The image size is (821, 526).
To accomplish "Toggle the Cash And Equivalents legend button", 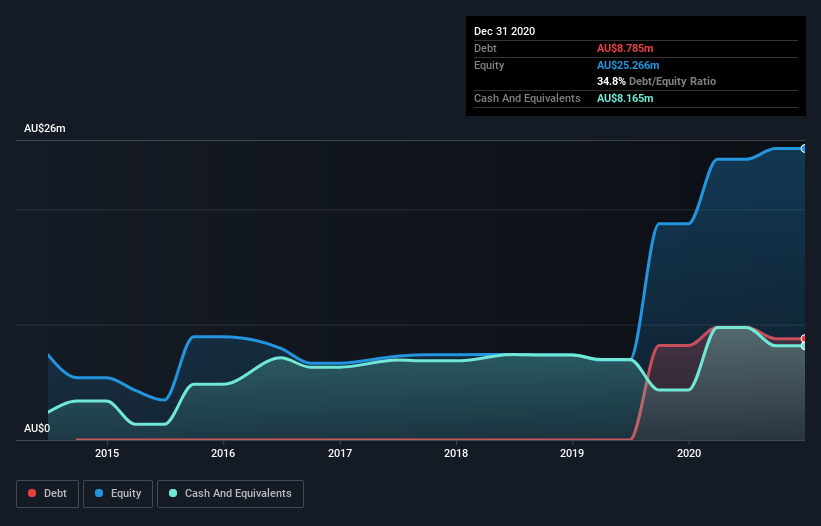I will pos(230,494).
